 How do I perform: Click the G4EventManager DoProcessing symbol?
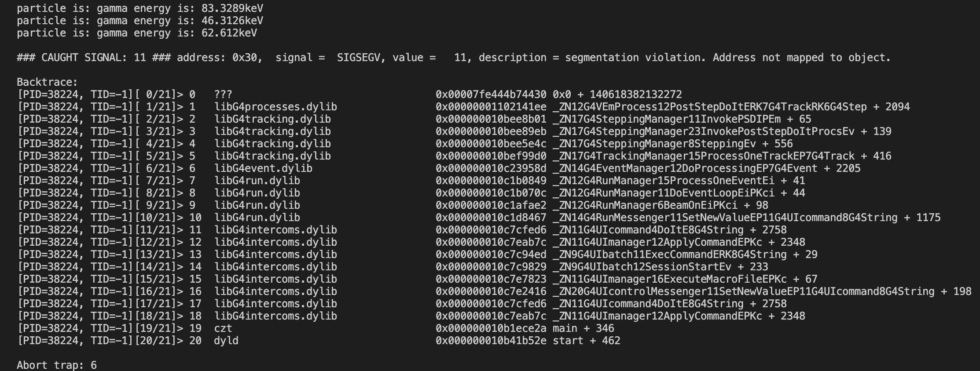click(707, 168)
